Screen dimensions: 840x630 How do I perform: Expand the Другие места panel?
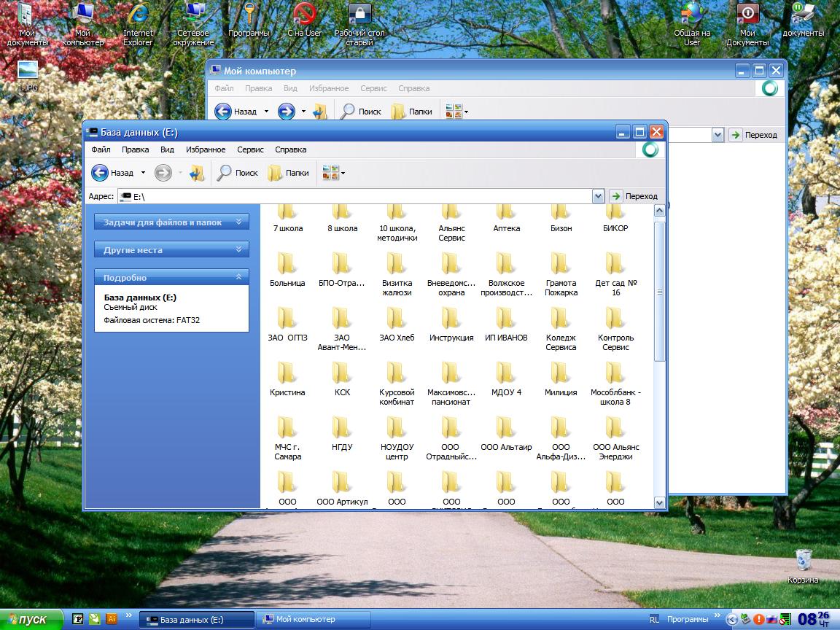[238, 249]
